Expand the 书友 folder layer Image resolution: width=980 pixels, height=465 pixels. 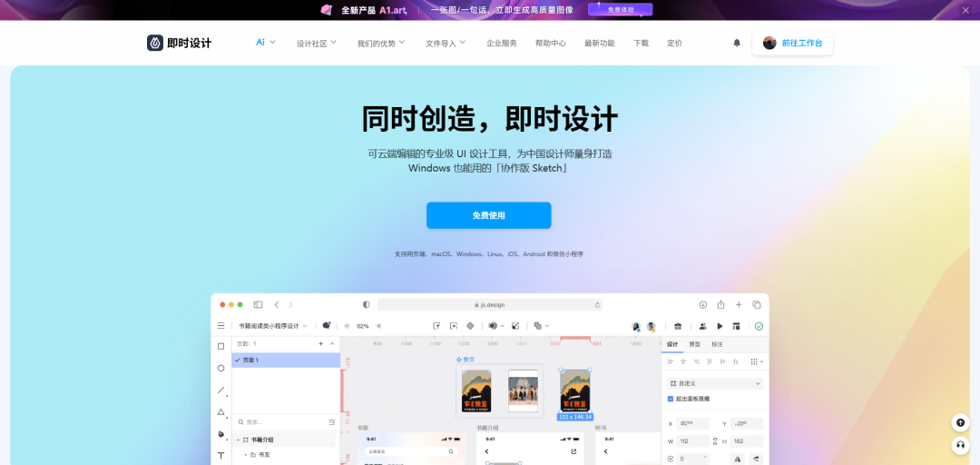[x=246, y=454]
